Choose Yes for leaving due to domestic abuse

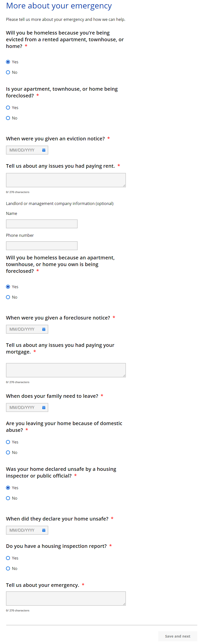8,442
